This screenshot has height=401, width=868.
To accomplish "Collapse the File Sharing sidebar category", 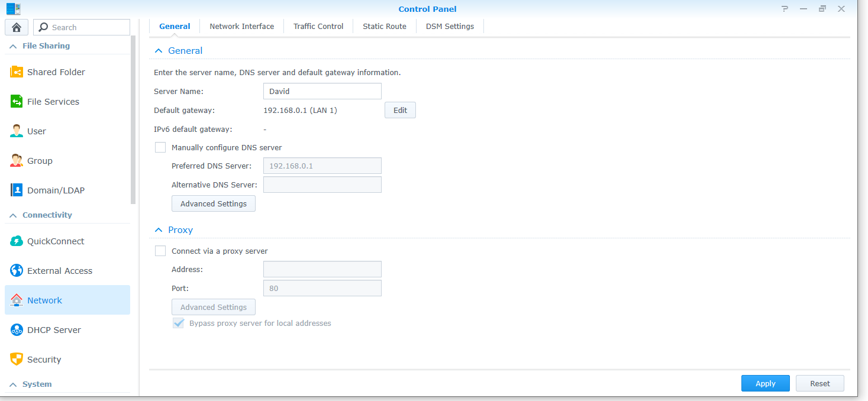I will click(13, 46).
